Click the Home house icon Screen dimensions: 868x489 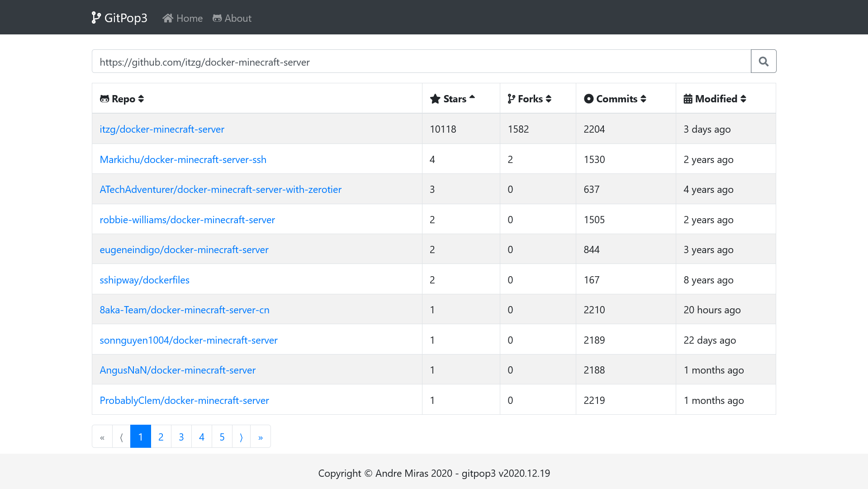[x=168, y=18]
